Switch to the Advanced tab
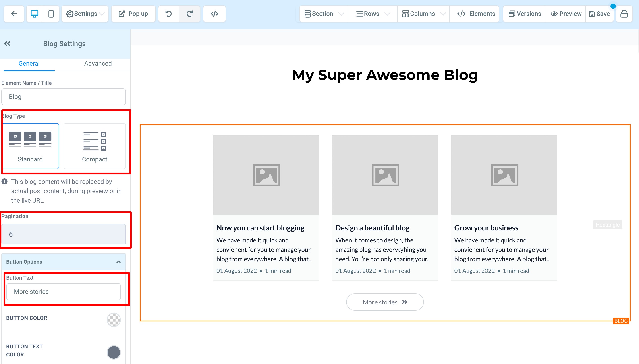Viewport: 639px width, 364px height. click(98, 64)
